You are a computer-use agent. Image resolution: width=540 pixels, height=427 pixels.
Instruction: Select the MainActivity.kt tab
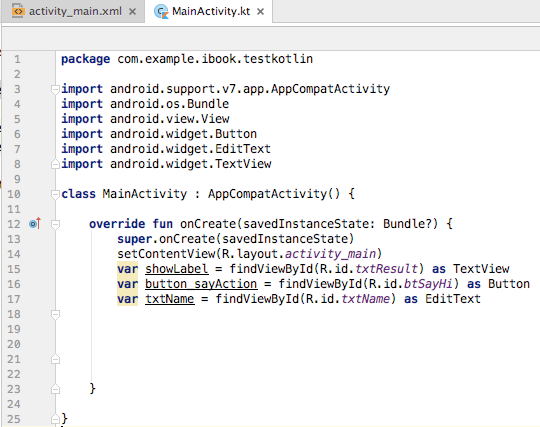tap(209, 11)
